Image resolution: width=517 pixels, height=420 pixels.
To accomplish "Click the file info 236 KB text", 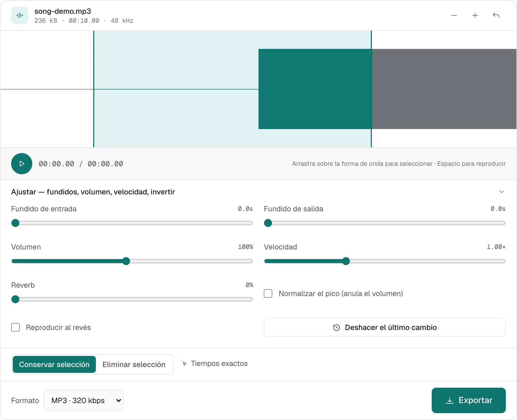I will pyautogui.click(x=46, y=21).
